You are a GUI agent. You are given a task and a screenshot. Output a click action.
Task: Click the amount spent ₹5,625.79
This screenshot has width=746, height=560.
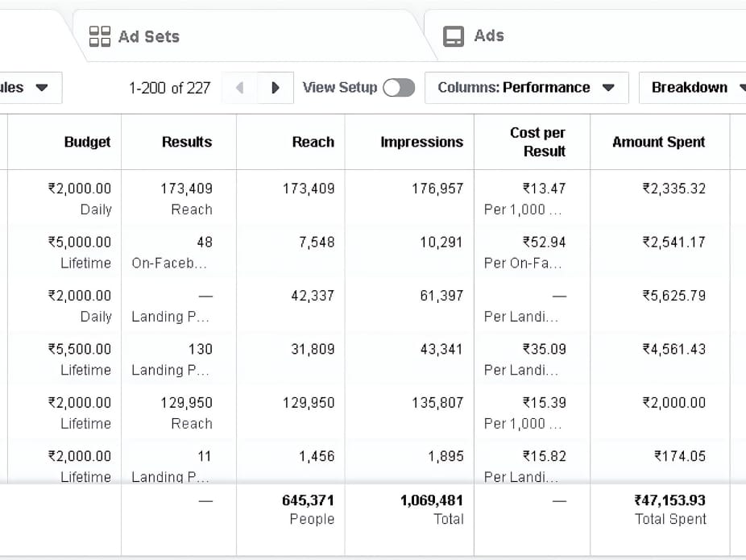tap(673, 296)
